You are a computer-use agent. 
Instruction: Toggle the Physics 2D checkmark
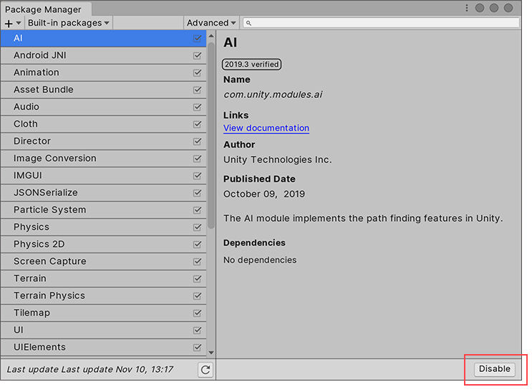click(197, 245)
